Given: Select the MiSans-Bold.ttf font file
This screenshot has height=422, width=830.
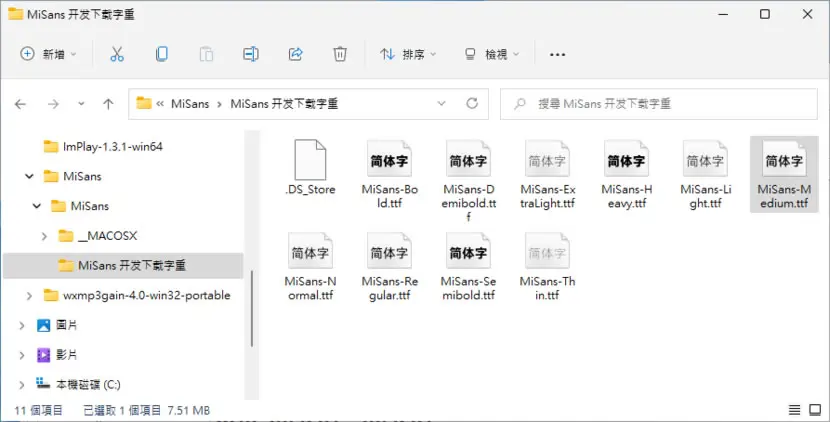Looking at the screenshot, I should tap(390, 175).
